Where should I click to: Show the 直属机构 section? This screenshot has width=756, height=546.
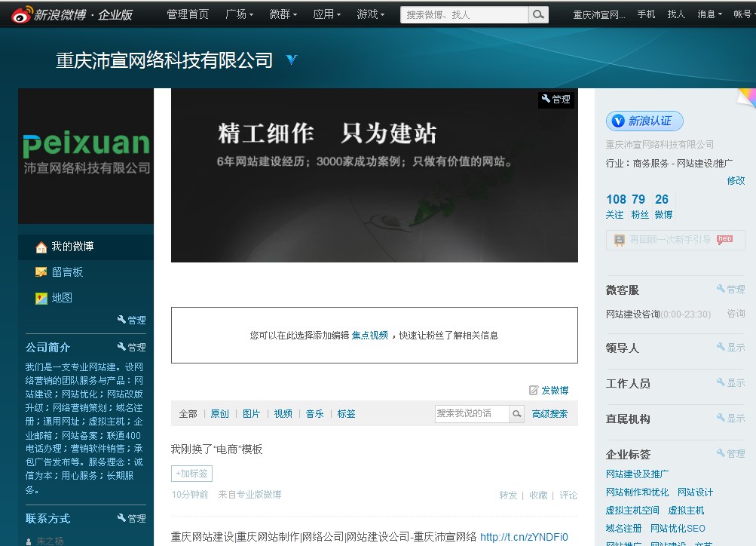(730, 419)
